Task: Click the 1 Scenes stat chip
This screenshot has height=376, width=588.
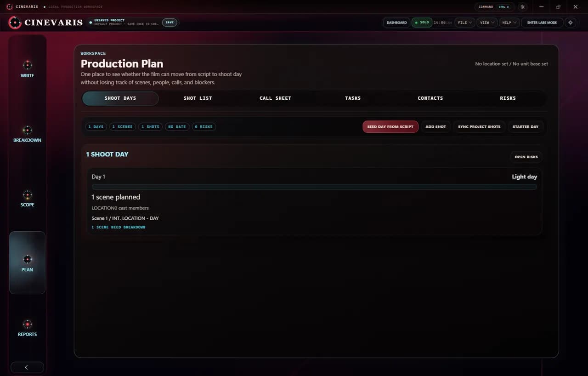Action: [x=123, y=127]
